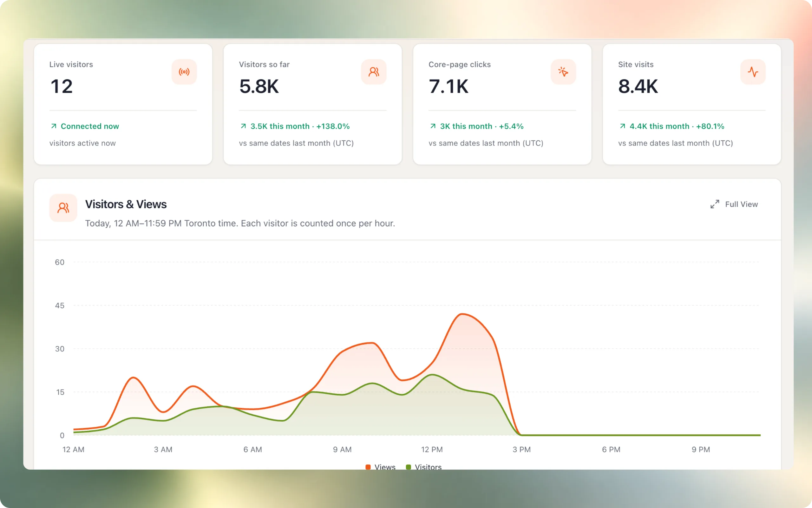Click the Core-page clicks cursor icon
The height and width of the screenshot is (508, 812).
[563, 72]
